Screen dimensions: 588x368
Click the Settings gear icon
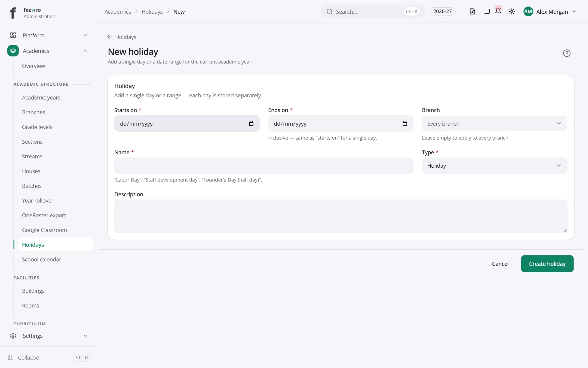pyautogui.click(x=13, y=336)
